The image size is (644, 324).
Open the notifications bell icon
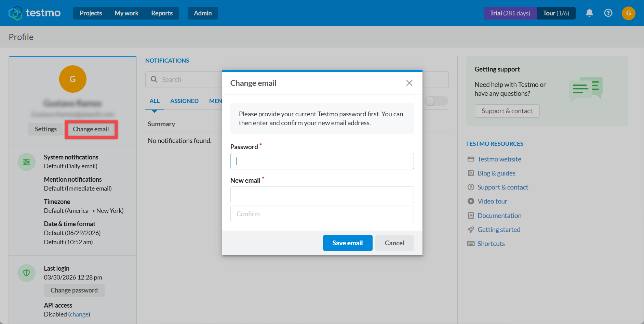tap(589, 13)
